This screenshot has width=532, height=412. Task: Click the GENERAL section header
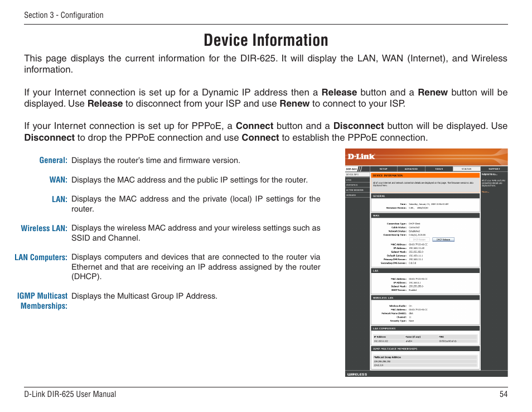(x=425, y=196)
